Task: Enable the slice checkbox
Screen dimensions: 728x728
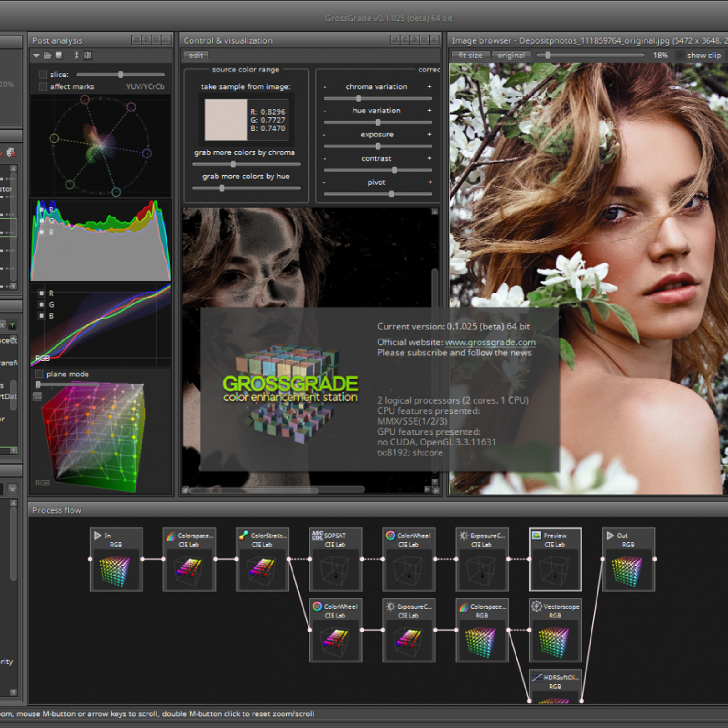Action: click(43, 74)
